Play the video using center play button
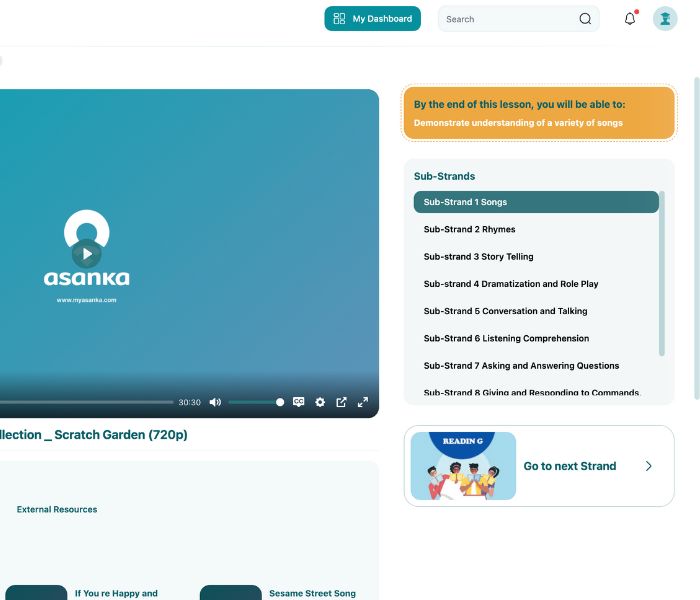 87,254
